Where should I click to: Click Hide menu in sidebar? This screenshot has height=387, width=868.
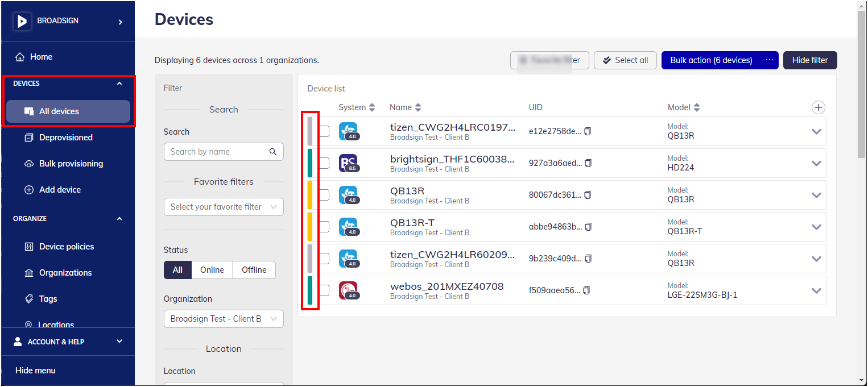coord(35,371)
